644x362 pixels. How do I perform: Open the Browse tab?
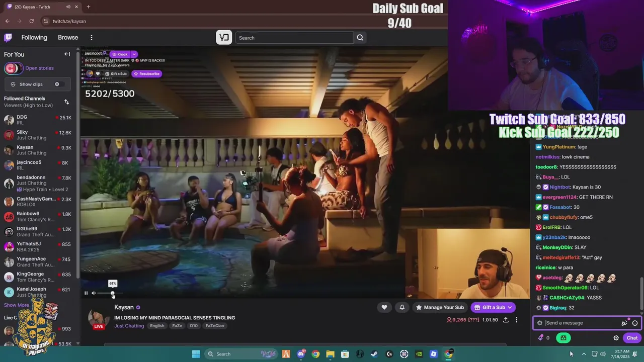pos(68,38)
